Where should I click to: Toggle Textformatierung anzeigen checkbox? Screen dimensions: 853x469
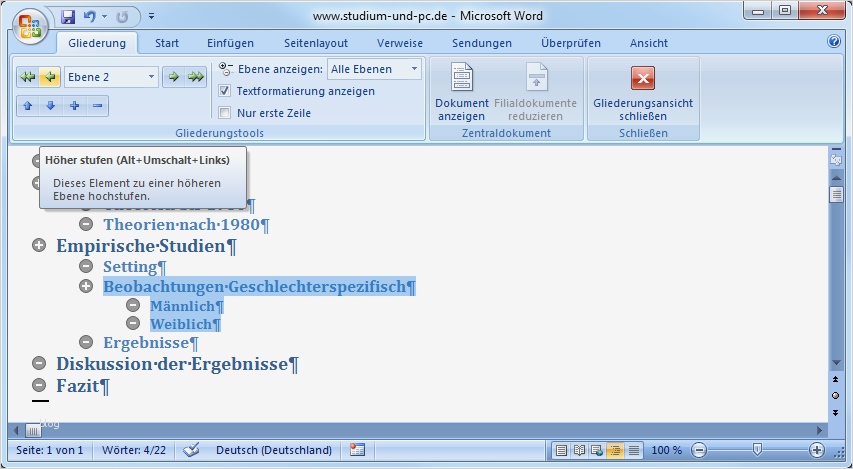224,91
